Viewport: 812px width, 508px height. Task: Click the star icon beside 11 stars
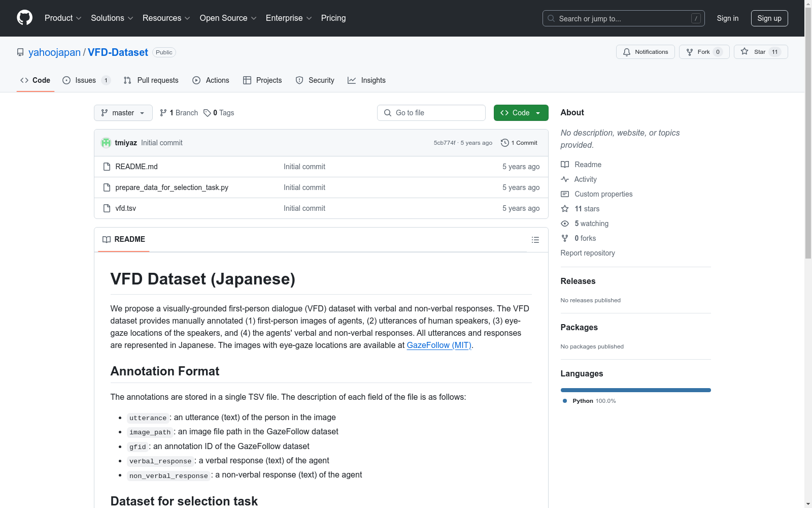click(x=565, y=209)
